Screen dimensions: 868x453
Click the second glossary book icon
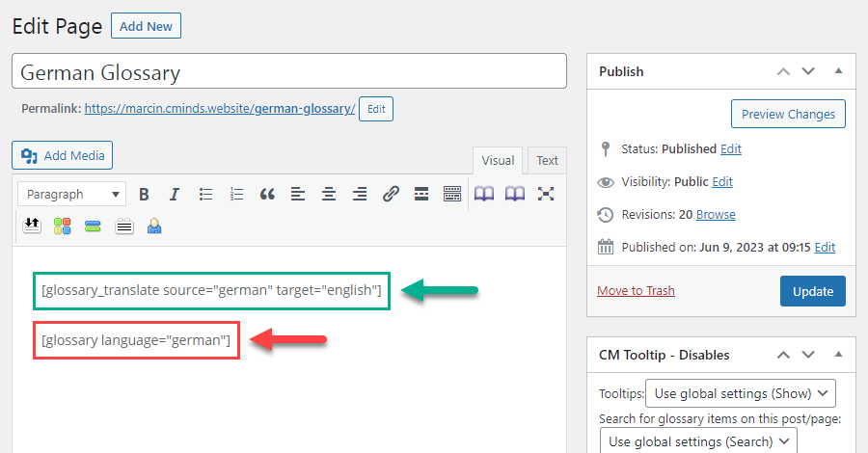(515, 194)
